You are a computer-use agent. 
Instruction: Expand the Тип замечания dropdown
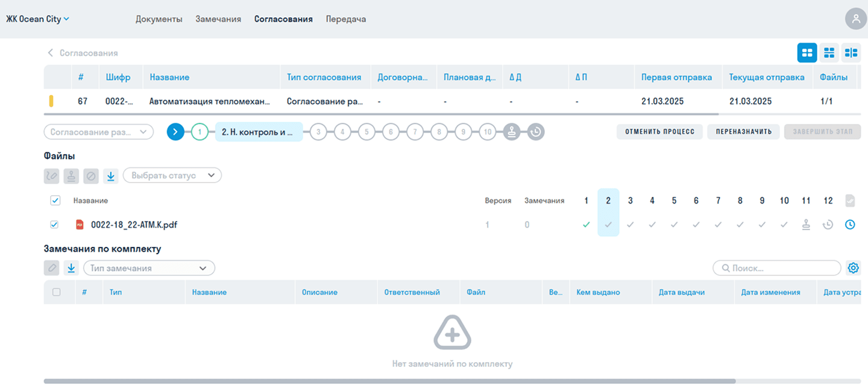pyautogui.click(x=149, y=268)
